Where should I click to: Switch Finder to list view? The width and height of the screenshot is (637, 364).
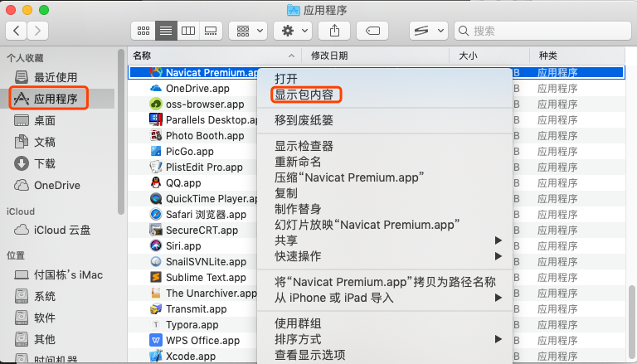[x=166, y=31]
